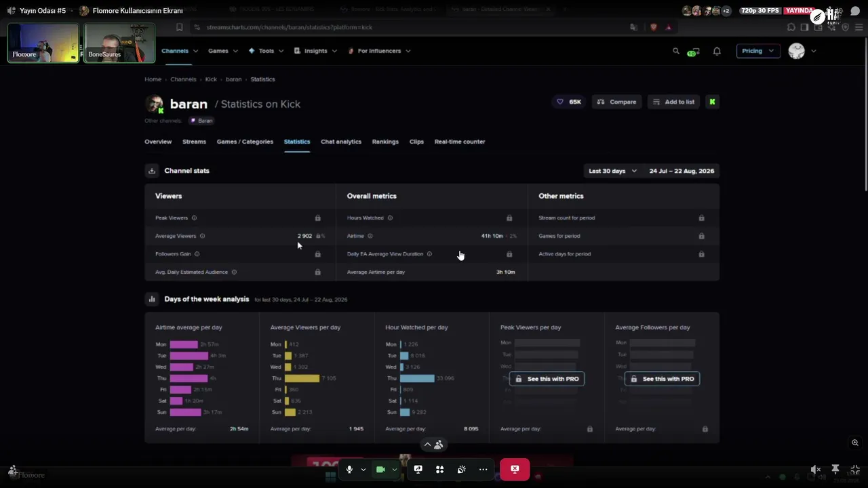Click the info icon beside Peak Viewers

coord(194,218)
